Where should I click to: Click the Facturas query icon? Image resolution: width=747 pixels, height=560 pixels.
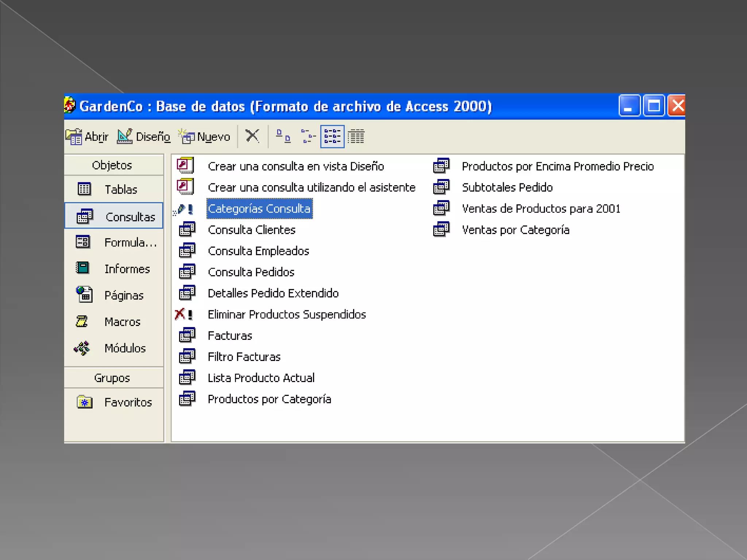[187, 335]
